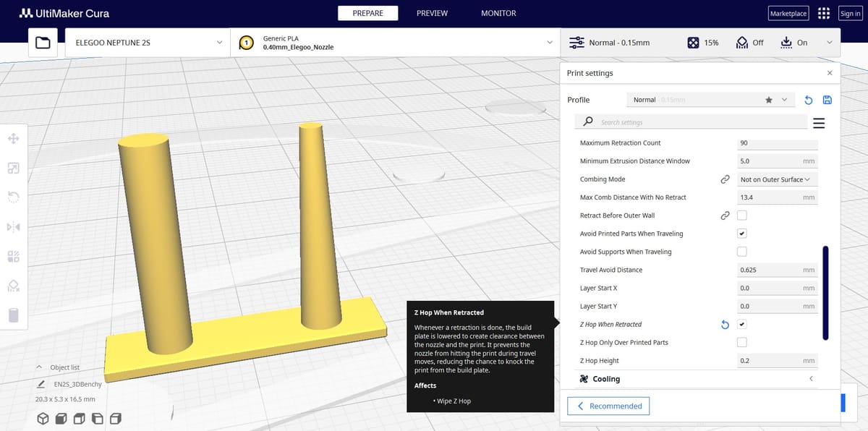Click the adhesion On icon
The image size is (868, 431).
coord(787,43)
